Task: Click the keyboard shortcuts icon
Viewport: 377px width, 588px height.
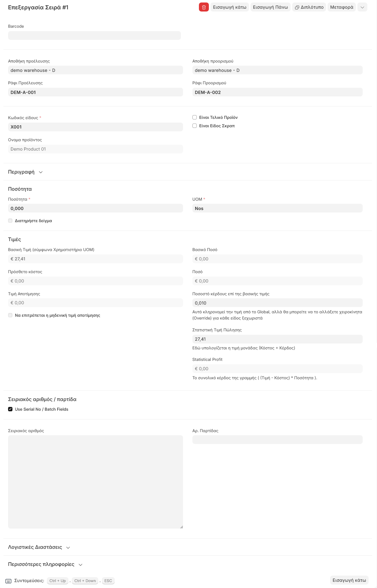Action: (x=8, y=581)
